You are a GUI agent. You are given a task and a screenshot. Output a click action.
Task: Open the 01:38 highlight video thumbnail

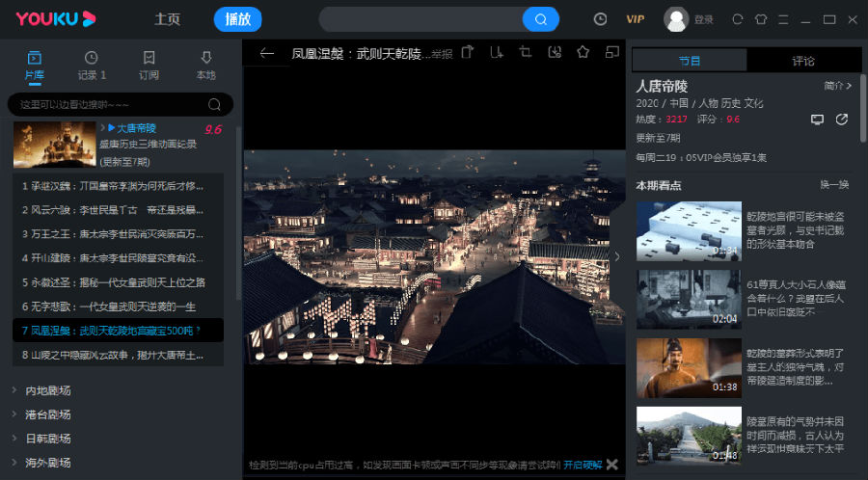(x=689, y=366)
